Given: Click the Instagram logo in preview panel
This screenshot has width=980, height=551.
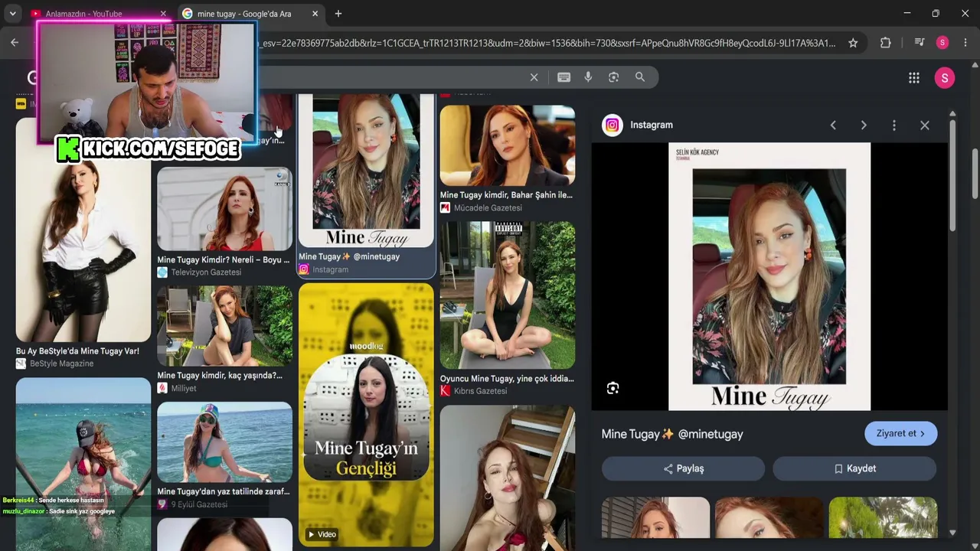Looking at the screenshot, I should [612, 126].
